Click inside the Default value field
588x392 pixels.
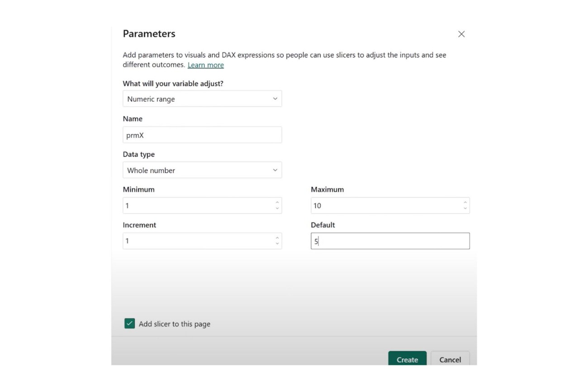coord(390,241)
